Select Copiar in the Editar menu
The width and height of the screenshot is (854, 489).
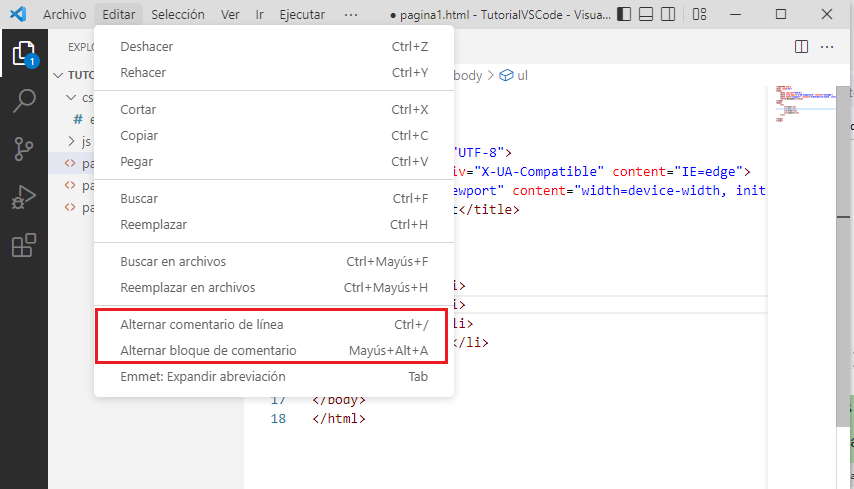[x=274, y=136]
